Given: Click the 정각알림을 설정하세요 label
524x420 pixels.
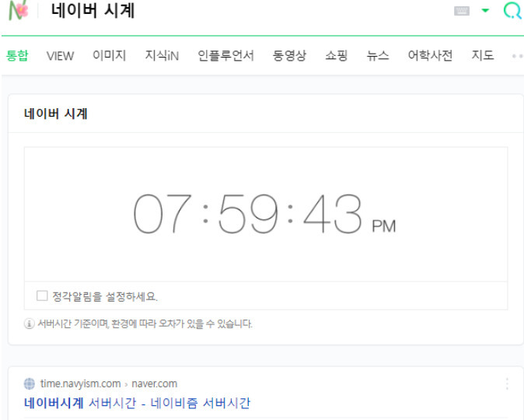Looking at the screenshot, I should (105, 296).
